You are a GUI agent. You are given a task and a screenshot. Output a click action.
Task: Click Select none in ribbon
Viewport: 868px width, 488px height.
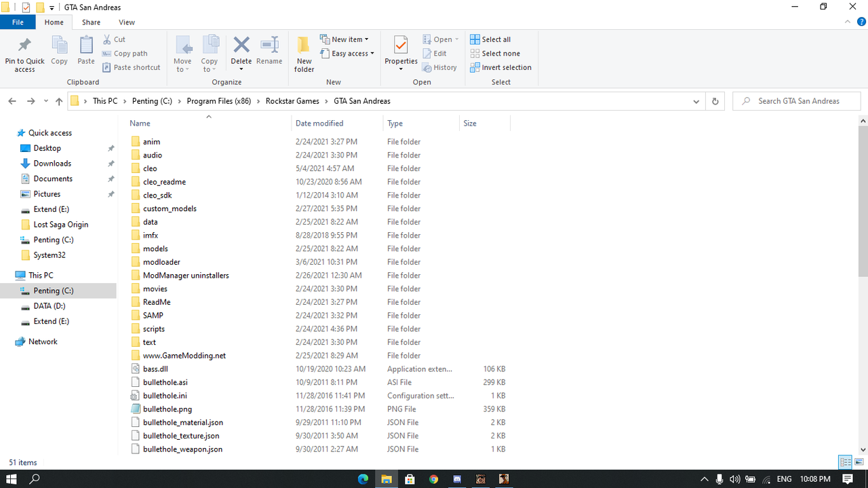(495, 54)
